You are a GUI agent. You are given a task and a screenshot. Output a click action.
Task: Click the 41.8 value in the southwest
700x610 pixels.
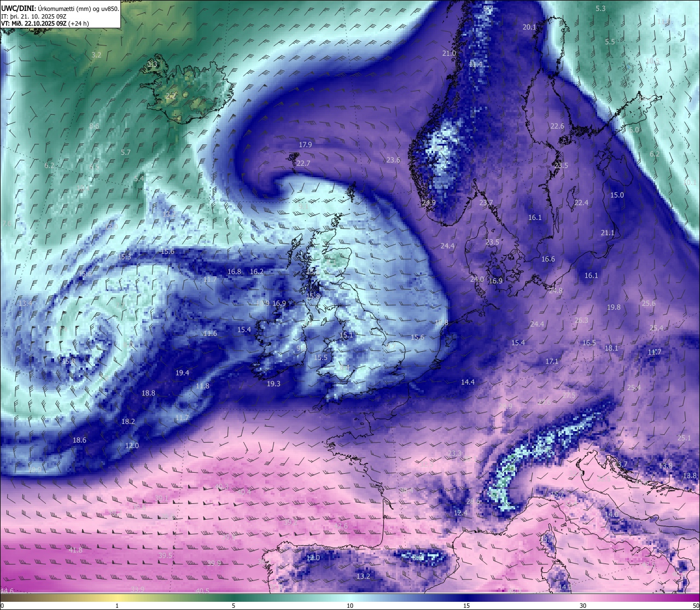[x=75, y=550]
